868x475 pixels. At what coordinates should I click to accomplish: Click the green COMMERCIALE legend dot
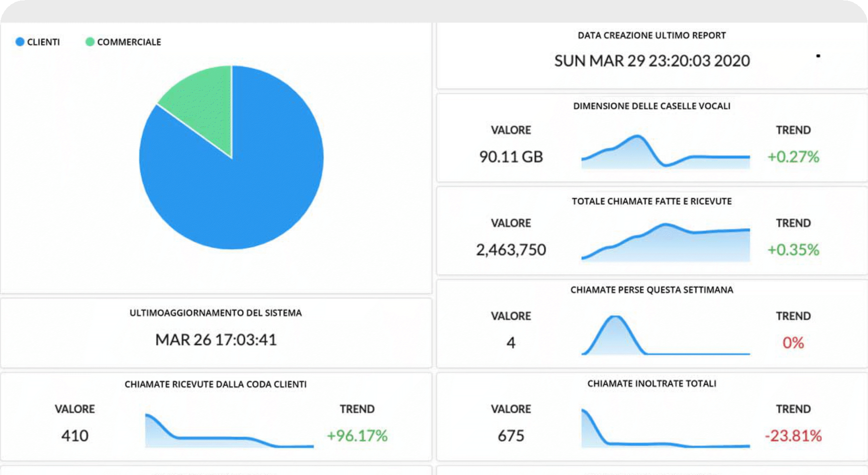pyautogui.click(x=89, y=42)
